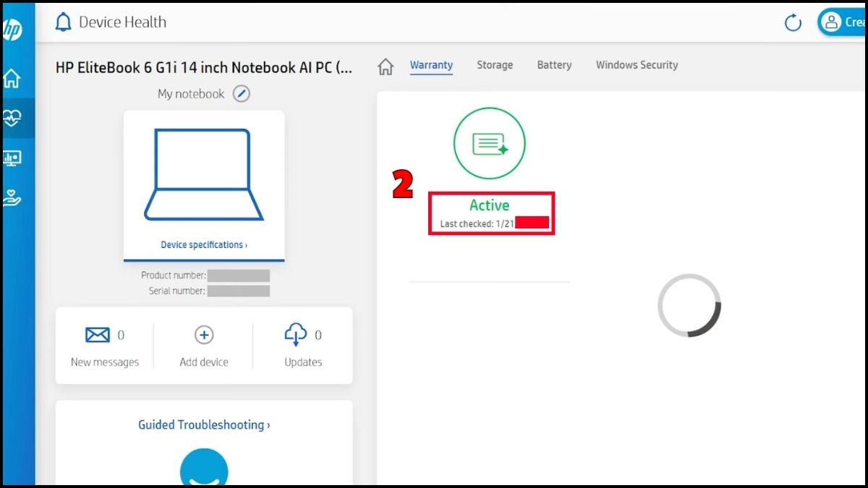Click the Product number label
The image size is (868, 488).
[174, 275]
